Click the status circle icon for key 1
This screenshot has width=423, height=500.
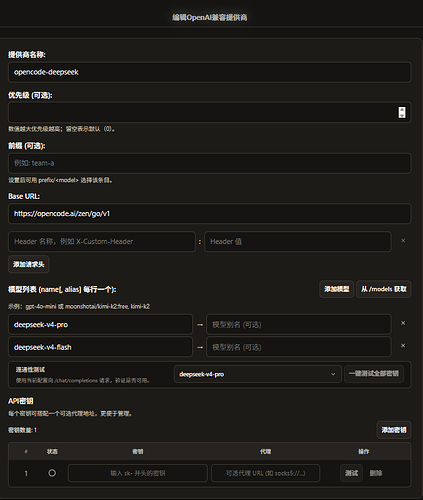52,473
